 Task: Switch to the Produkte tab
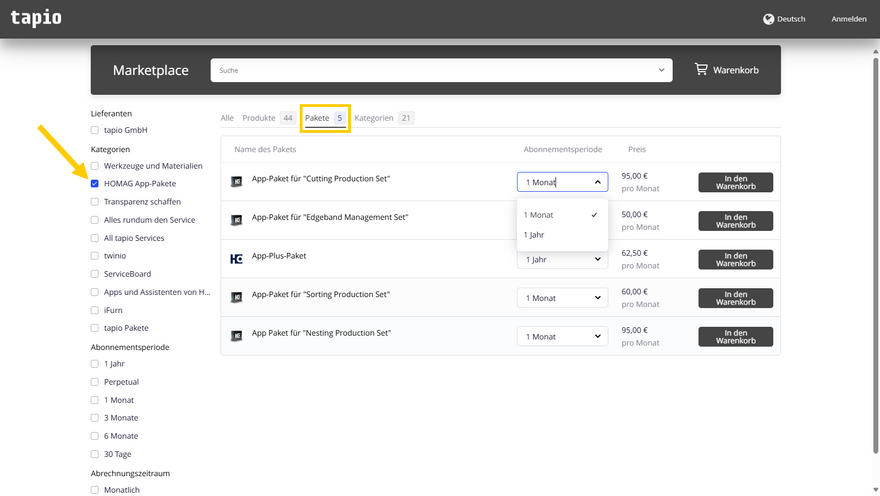click(x=268, y=118)
